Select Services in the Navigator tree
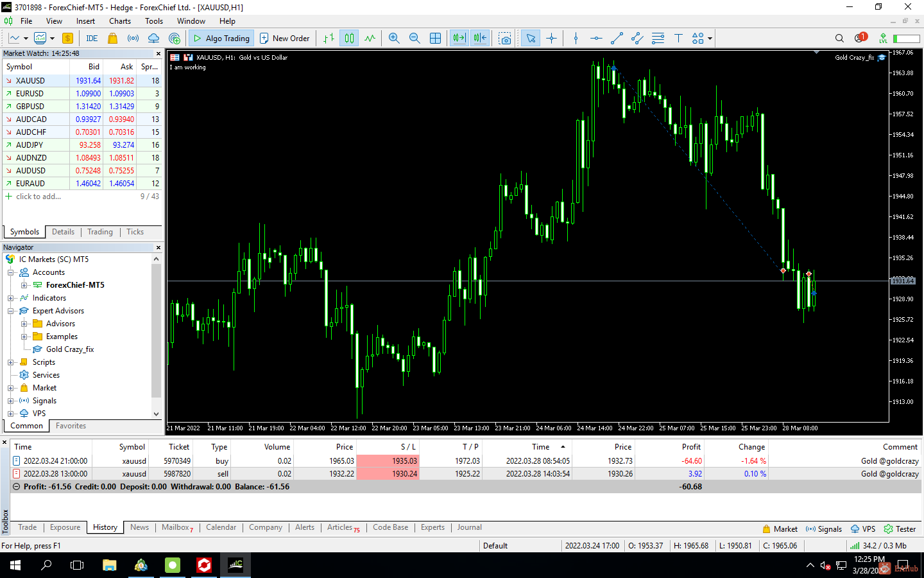The image size is (924, 578). click(x=46, y=375)
